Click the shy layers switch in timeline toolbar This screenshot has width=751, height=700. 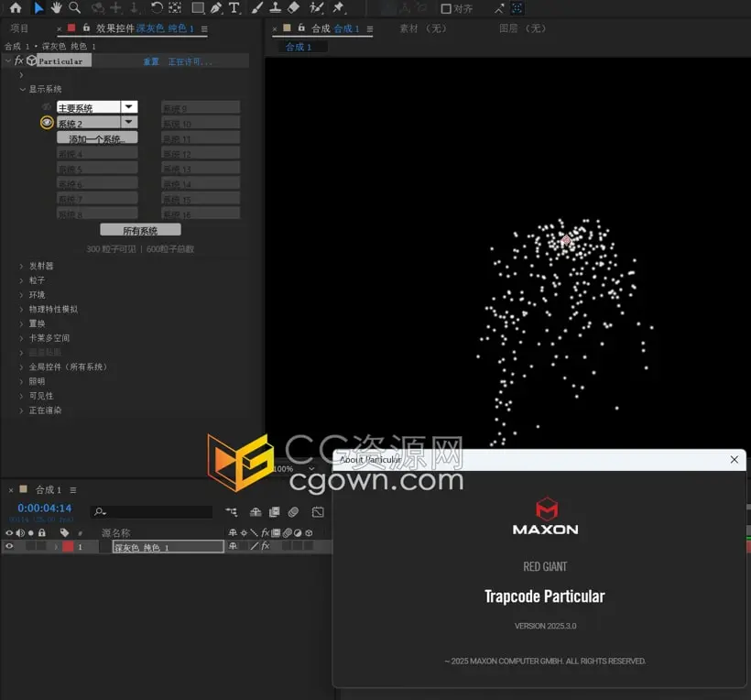(256, 512)
